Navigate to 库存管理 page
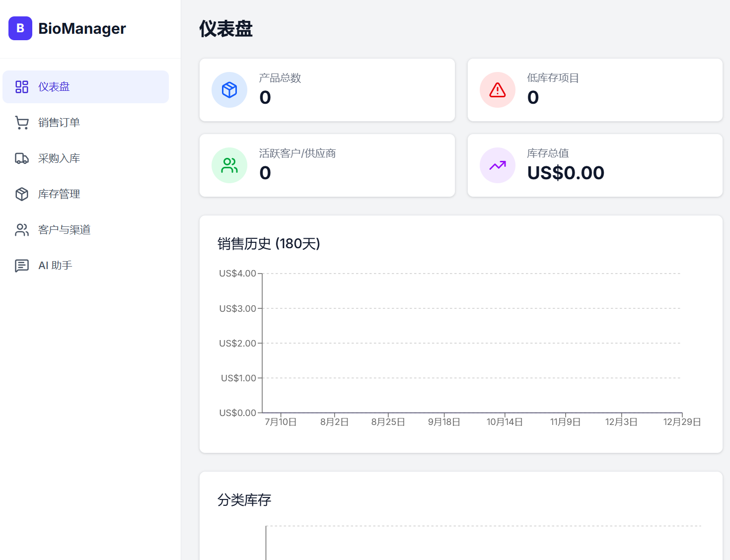730x560 pixels. (x=59, y=194)
